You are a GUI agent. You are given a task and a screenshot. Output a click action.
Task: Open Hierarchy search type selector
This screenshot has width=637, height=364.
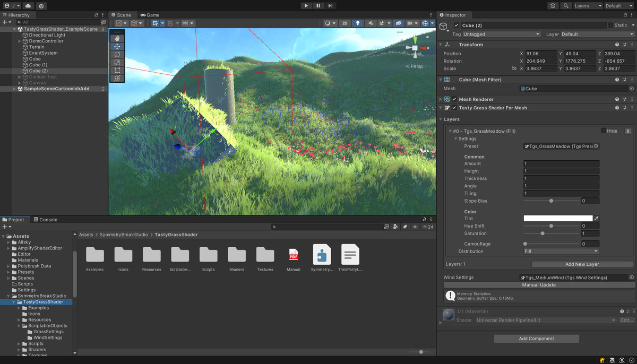coord(20,22)
